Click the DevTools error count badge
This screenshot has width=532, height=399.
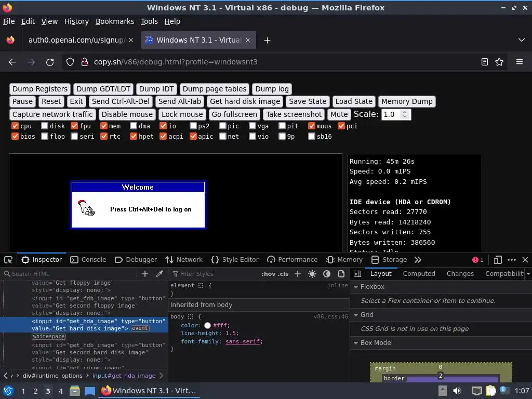point(478,260)
